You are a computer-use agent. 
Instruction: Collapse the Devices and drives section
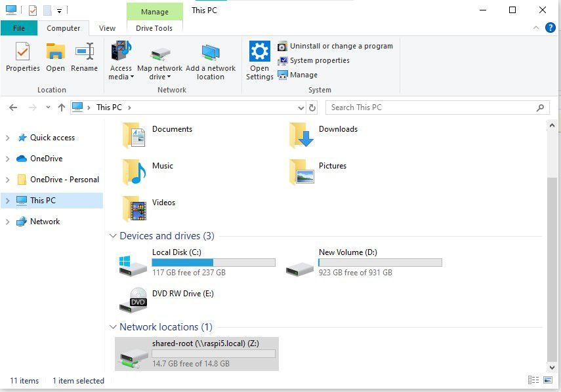(x=112, y=235)
